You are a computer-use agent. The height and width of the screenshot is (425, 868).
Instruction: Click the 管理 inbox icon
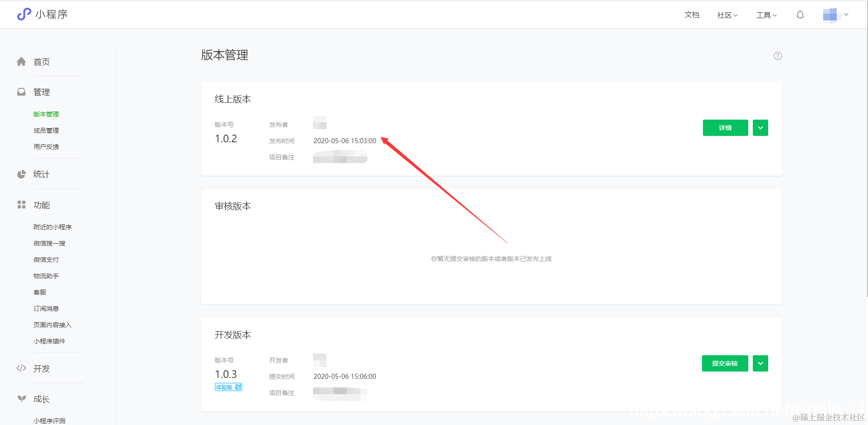(x=21, y=92)
